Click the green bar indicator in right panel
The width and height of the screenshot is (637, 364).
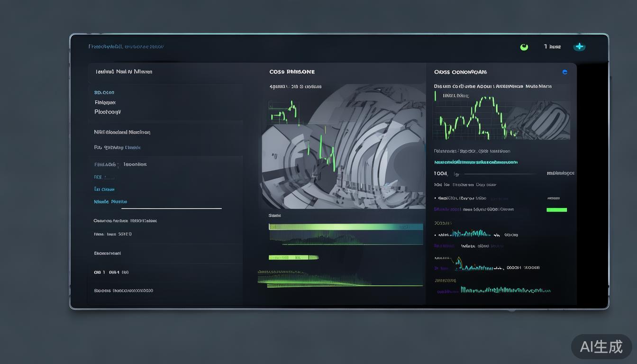tap(556, 209)
